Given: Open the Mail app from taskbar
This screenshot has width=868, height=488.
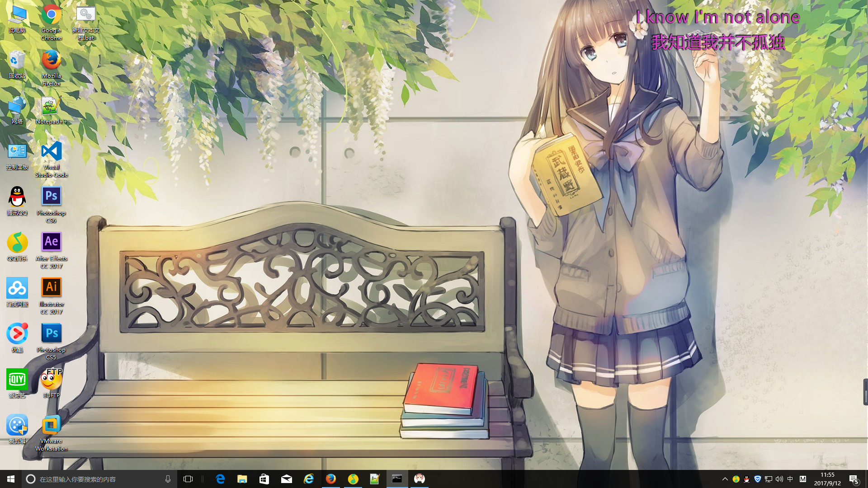Looking at the screenshot, I should tap(287, 479).
